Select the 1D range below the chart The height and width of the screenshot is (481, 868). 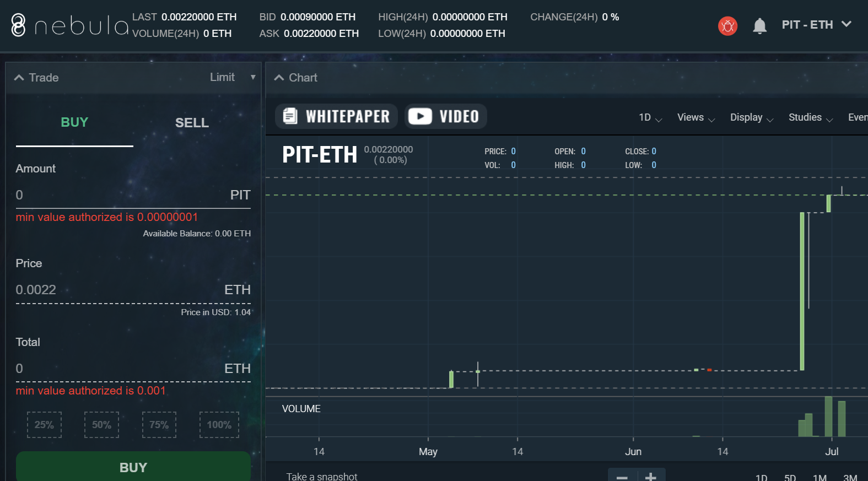point(761,477)
